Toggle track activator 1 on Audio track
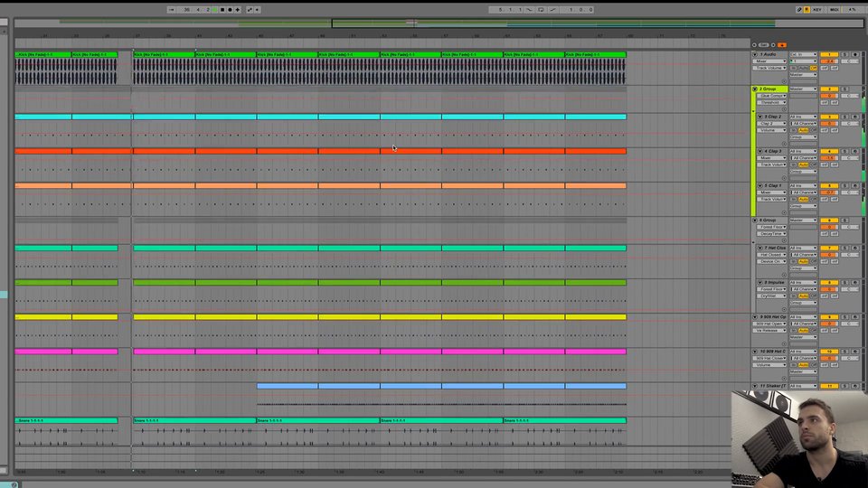The image size is (868, 488). coord(829,54)
